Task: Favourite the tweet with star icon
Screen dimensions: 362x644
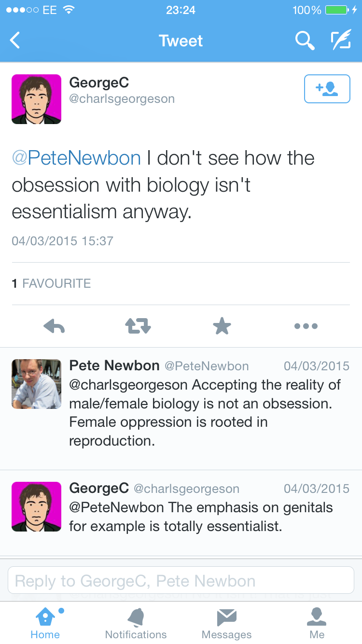Action: click(222, 326)
